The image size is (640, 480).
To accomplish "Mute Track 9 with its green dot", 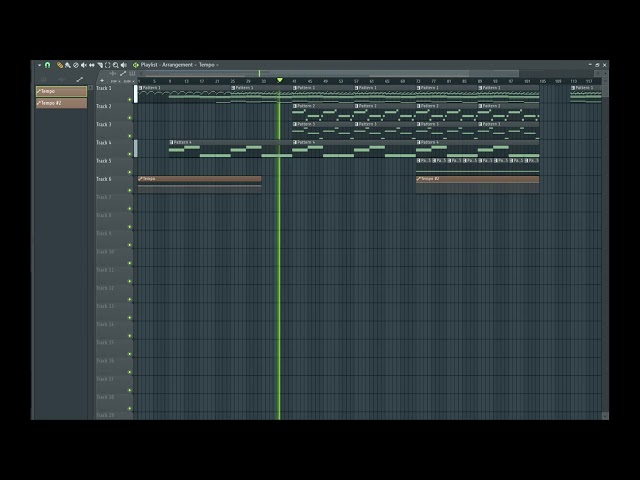I will [x=130, y=245].
